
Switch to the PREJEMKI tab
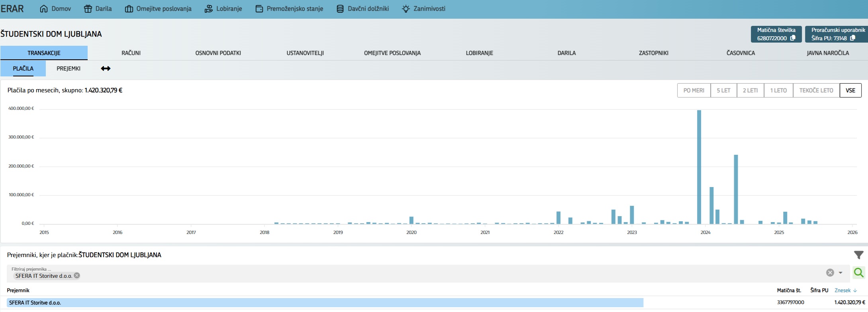[69, 68]
